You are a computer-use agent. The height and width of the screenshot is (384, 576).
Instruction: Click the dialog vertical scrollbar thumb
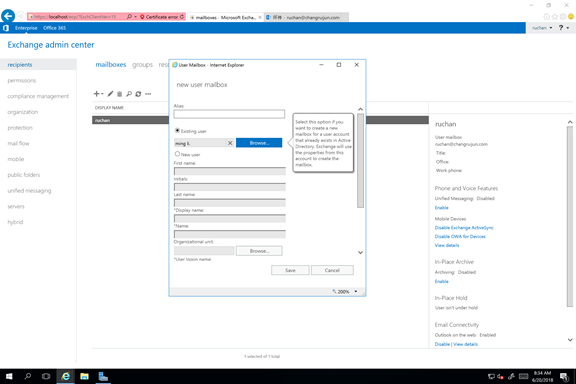coord(360,161)
